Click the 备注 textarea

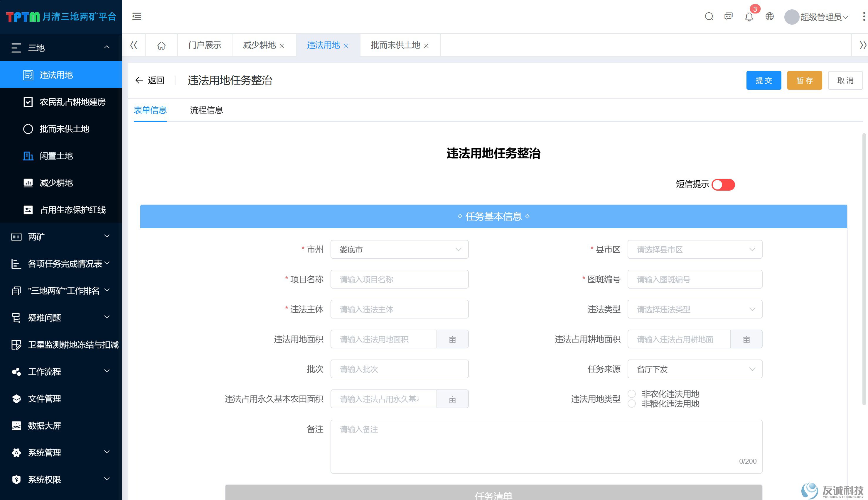546,446
